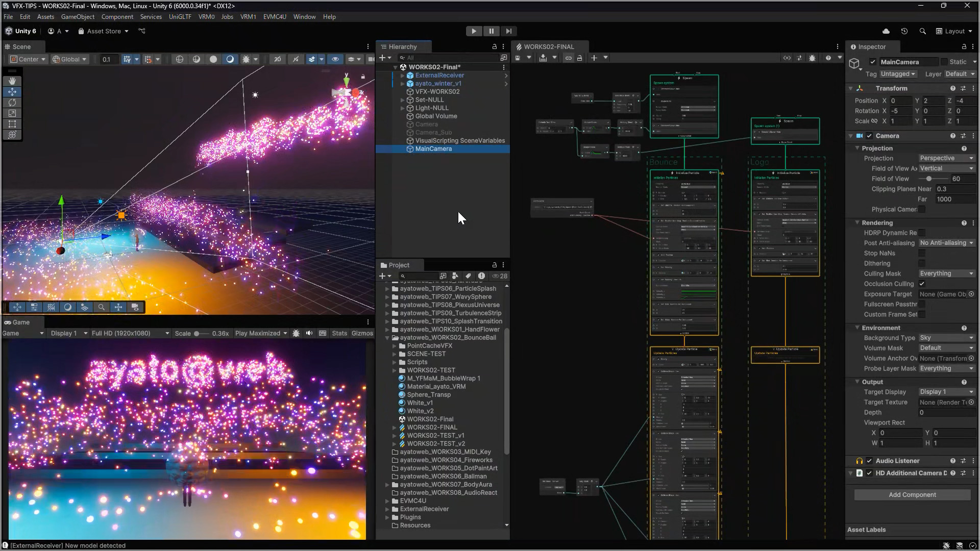Toggle Mute Audio in Game view
Viewport: 980px width, 551px height.
309,333
